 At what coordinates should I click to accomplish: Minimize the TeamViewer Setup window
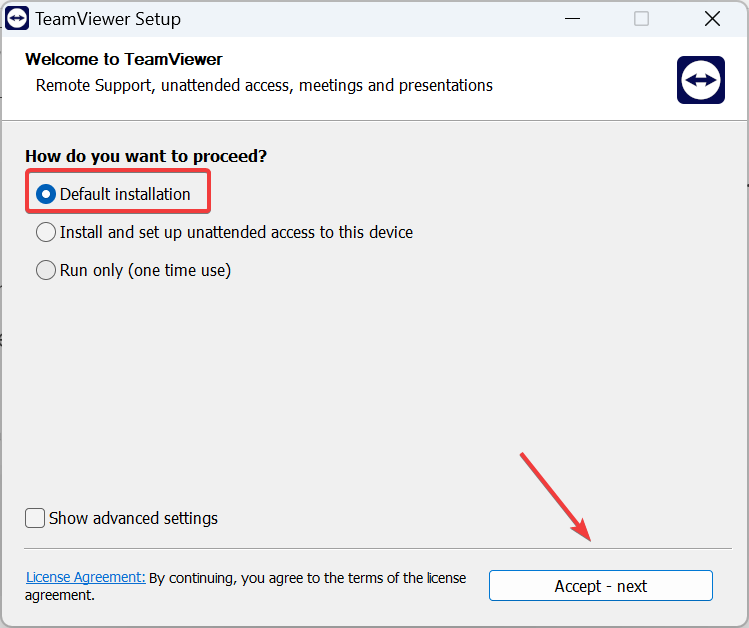[x=572, y=19]
